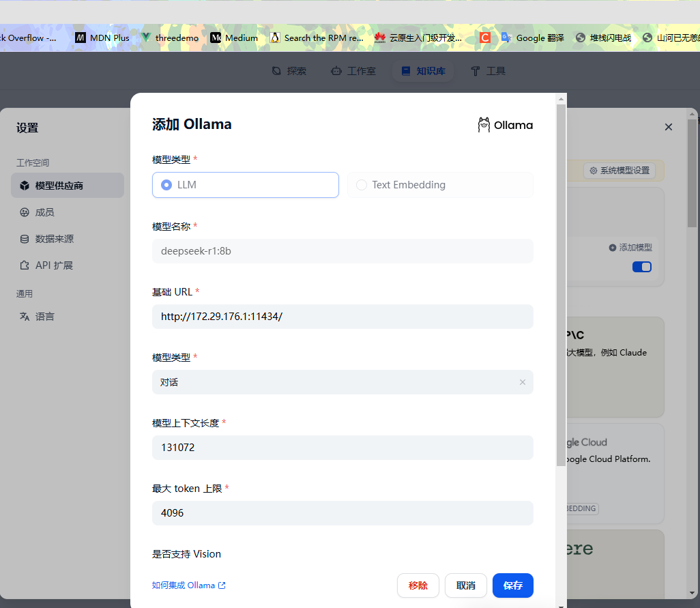Open the 成员 members section
The height and width of the screenshot is (608, 700).
[x=68, y=212]
